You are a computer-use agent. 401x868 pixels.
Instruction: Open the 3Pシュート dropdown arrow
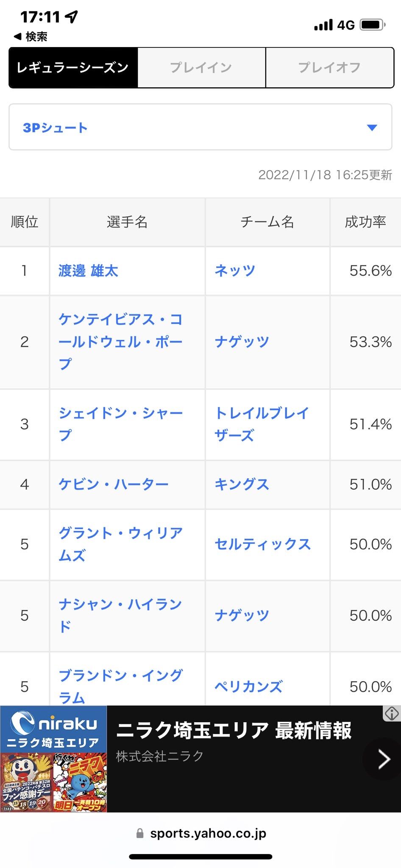point(372,128)
